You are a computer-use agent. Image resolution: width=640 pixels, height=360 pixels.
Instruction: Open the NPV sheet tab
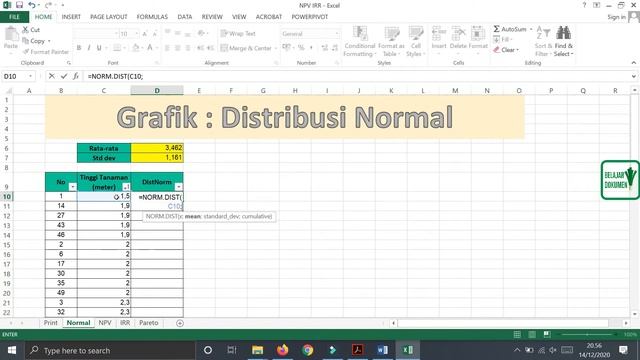pos(105,322)
